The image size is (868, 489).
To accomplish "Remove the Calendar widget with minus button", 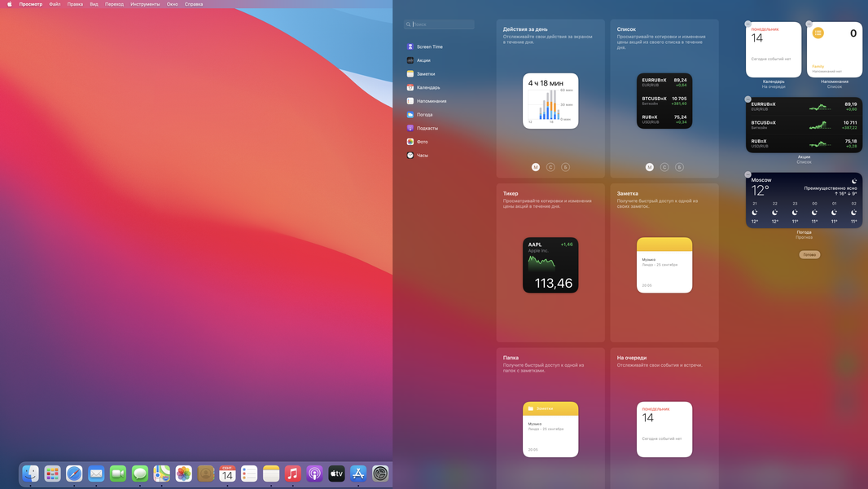I will (747, 24).
